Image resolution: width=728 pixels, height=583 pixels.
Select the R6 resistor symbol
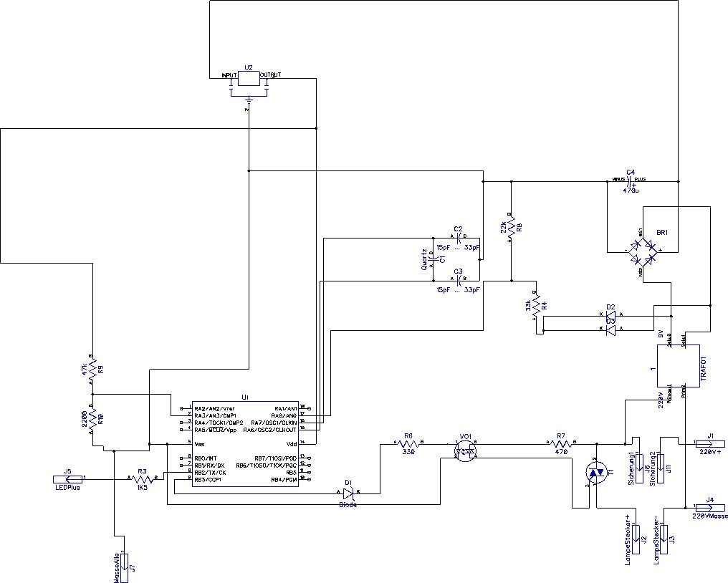point(408,443)
